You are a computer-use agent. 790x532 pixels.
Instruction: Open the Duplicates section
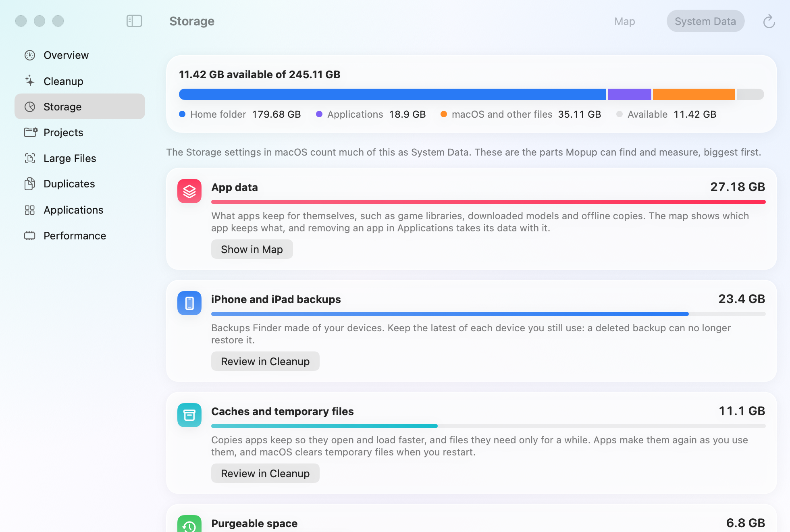click(x=80, y=184)
